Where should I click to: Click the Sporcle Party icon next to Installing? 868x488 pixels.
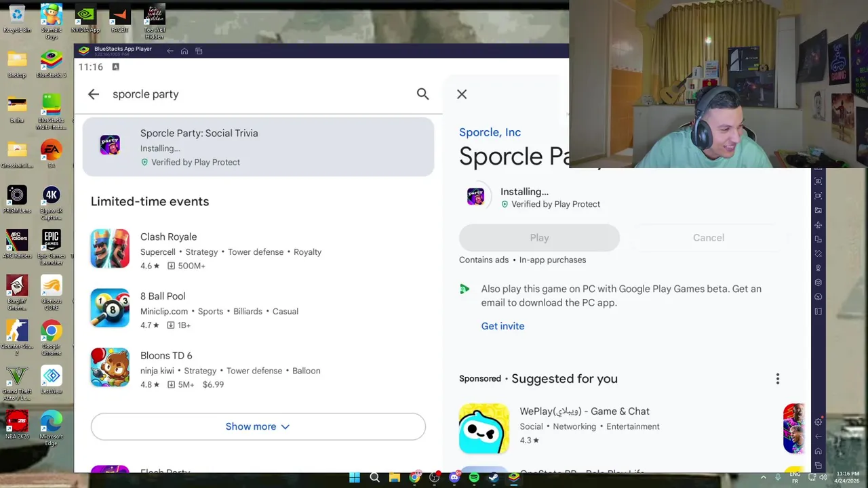point(475,197)
